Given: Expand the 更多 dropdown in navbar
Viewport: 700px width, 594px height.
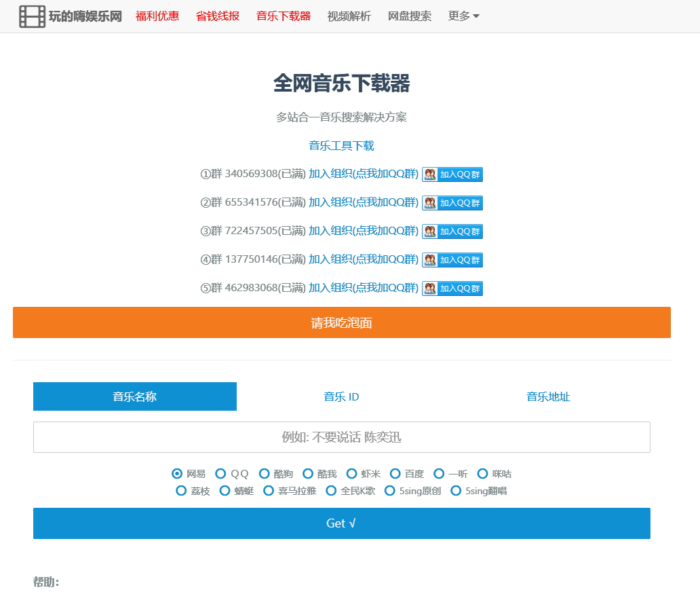Looking at the screenshot, I should tap(464, 16).
